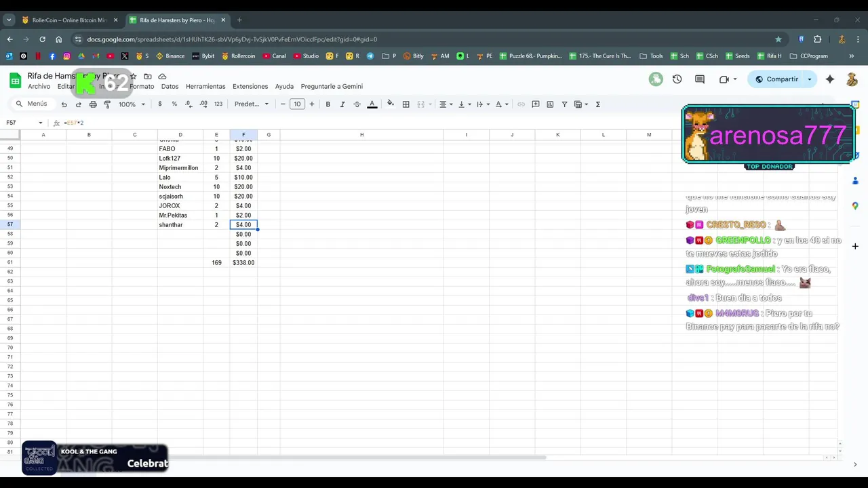The height and width of the screenshot is (488, 868).
Task: Decrease decimal places icon
Action: tap(188, 104)
